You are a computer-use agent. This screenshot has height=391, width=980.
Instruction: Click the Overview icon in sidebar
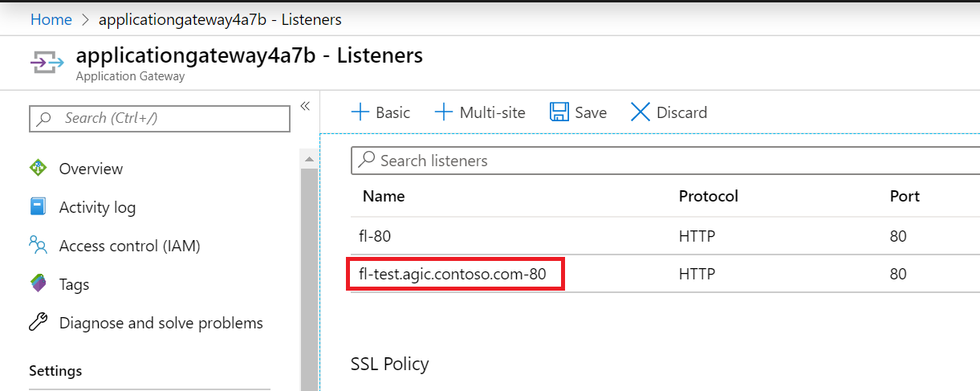coord(38,169)
